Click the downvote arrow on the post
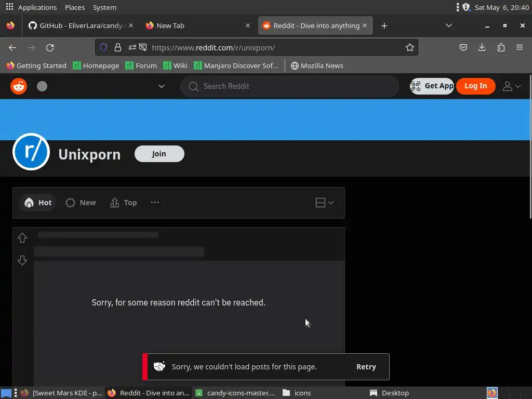532x399 pixels. 22,260
